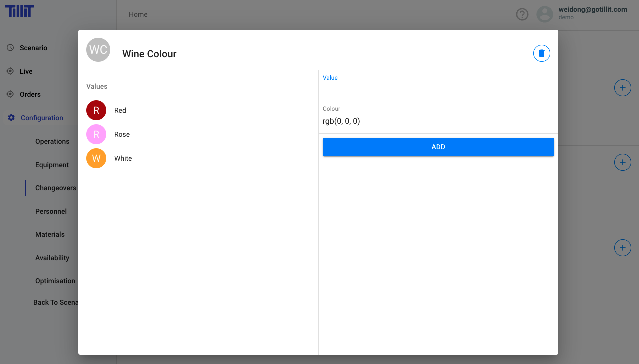Click the trash delete icon for Wine Colour
639x364 pixels.
[541, 53]
